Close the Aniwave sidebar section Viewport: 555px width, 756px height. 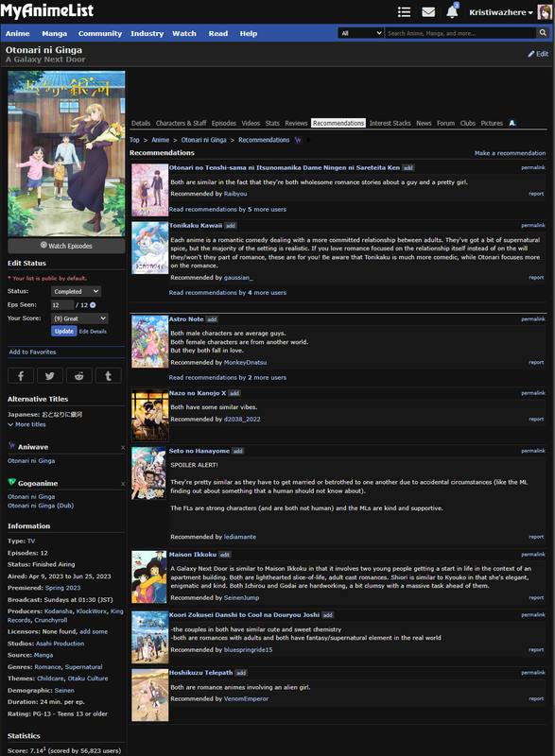(123, 447)
